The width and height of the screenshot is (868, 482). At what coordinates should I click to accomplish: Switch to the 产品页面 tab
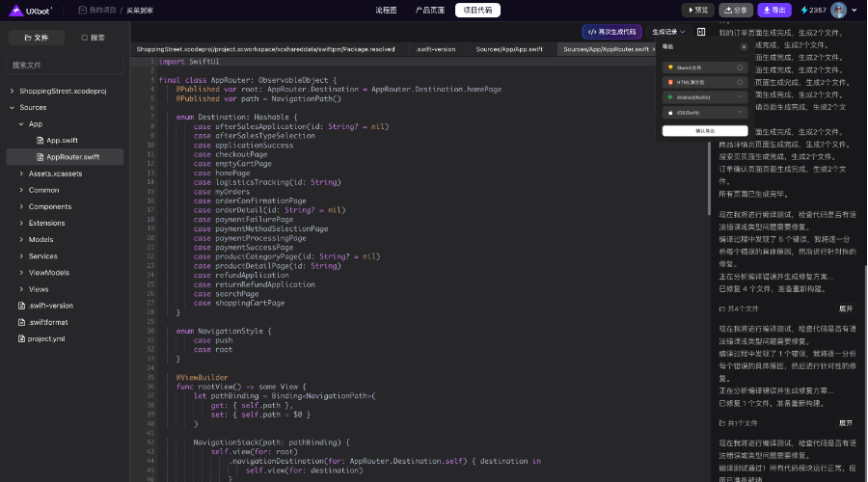click(x=429, y=10)
